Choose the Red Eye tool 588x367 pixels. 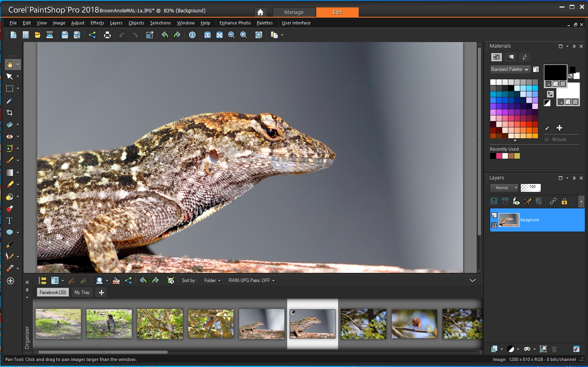click(x=10, y=137)
